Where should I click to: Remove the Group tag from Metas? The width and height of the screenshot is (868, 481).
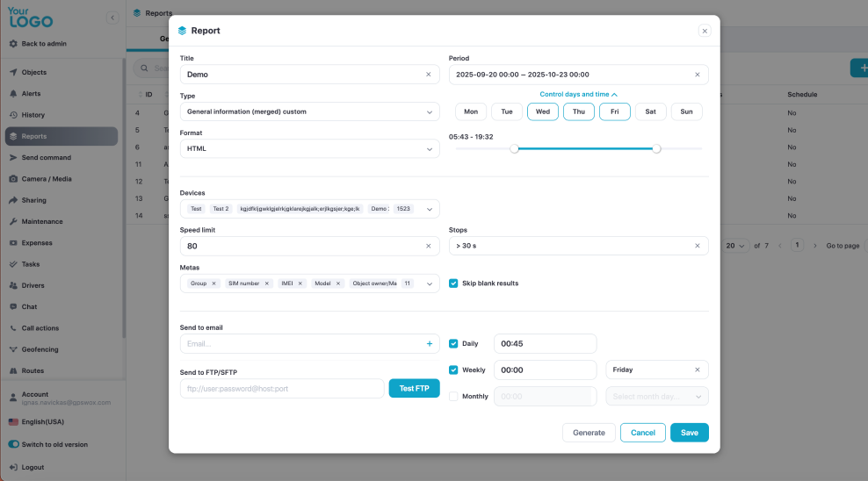pos(213,284)
